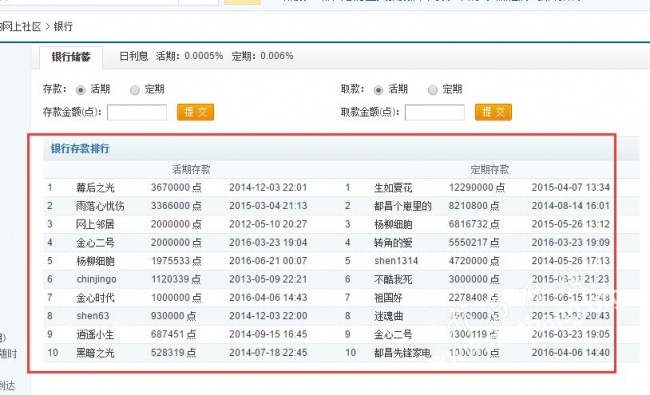Click the 8210800 点 amount

point(474,206)
